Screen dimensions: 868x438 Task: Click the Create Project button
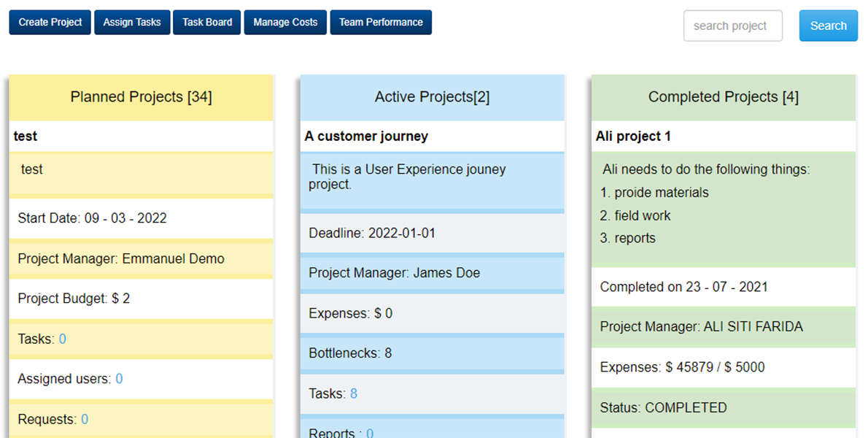click(49, 22)
